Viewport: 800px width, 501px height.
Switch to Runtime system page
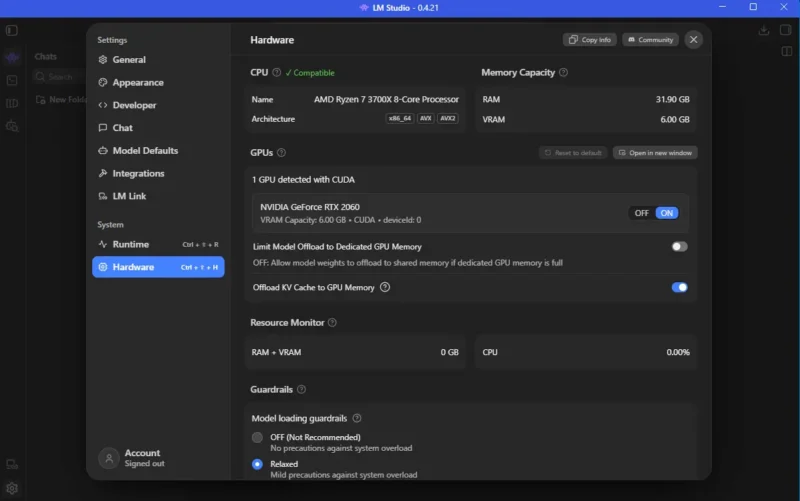[x=158, y=244]
